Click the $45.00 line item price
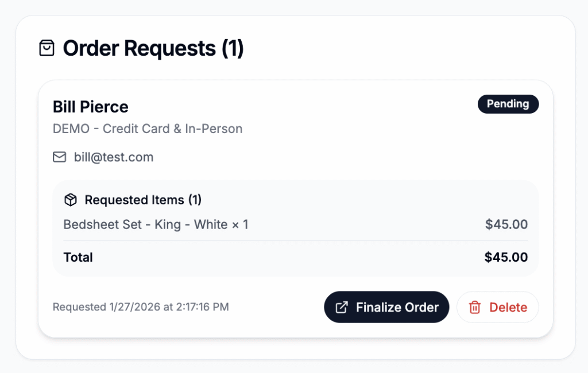 coord(506,224)
